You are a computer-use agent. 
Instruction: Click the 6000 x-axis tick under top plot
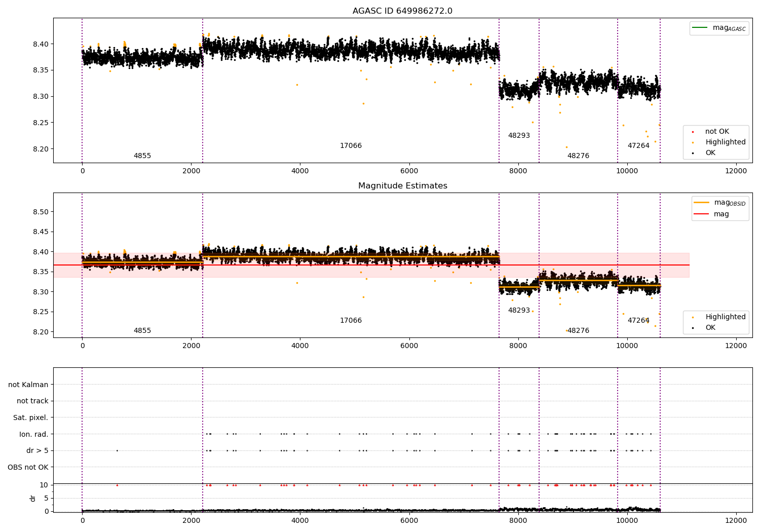tap(409, 171)
